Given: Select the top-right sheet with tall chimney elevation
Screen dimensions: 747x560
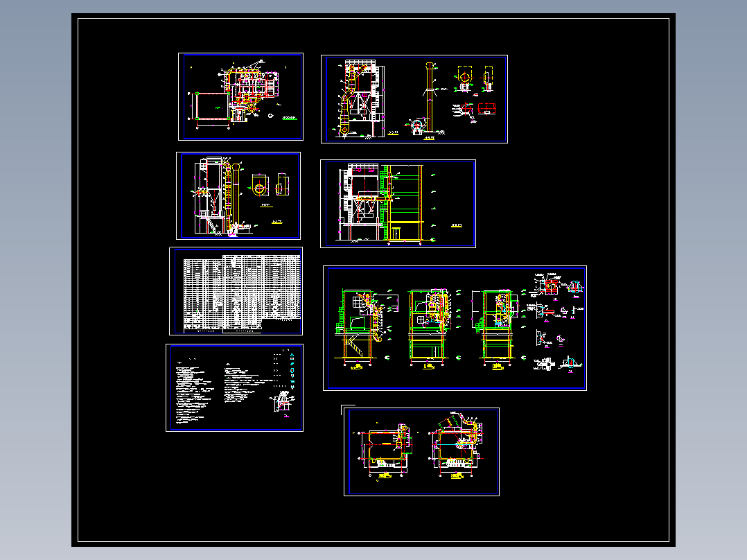Looking at the screenshot, I should [414, 99].
